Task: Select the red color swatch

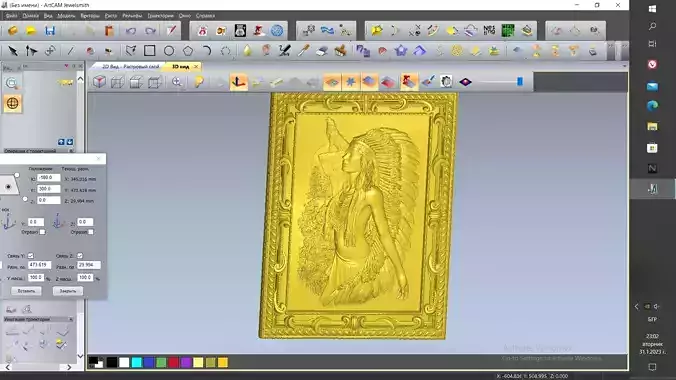Action: tap(173, 362)
